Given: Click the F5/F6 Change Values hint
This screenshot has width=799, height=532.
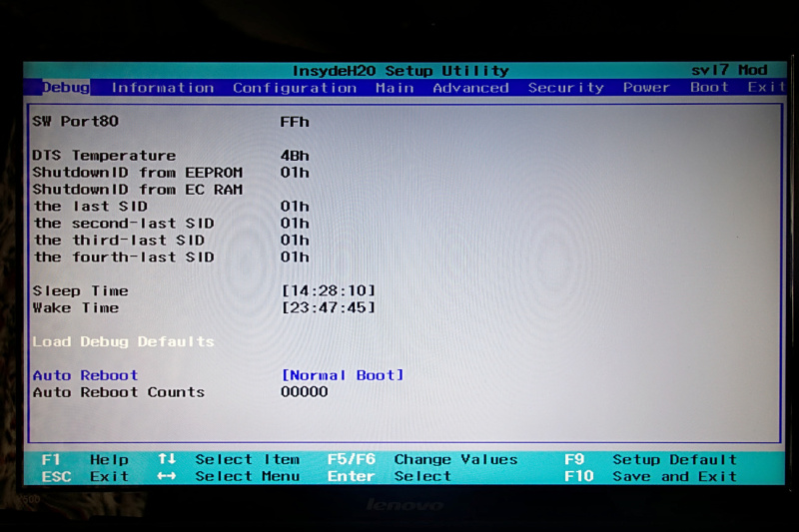Looking at the screenshot, I should pyautogui.click(x=421, y=459).
